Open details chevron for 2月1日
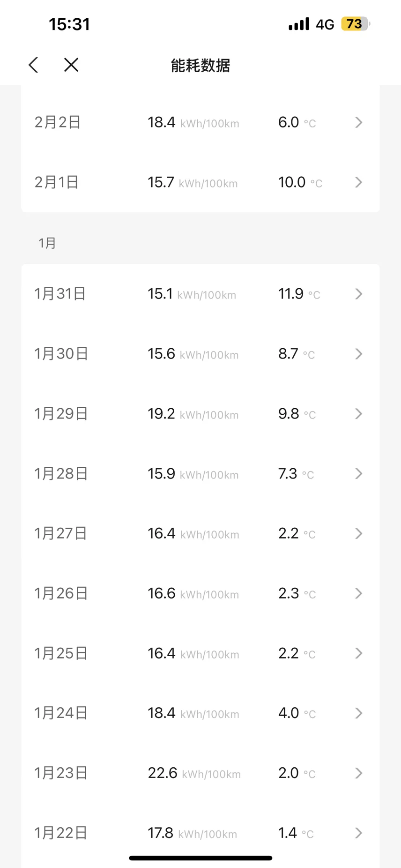The height and width of the screenshot is (868, 401). tap(359, 182)
